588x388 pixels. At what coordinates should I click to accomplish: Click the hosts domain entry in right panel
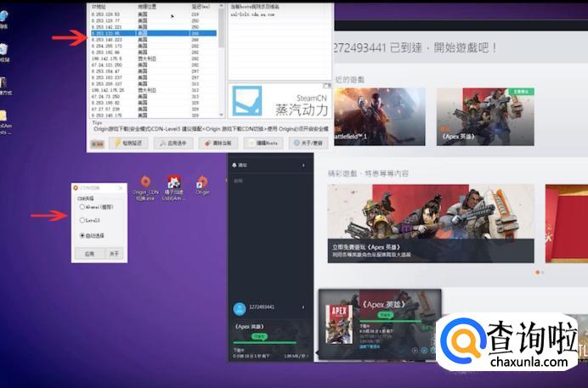coord(252,14)
